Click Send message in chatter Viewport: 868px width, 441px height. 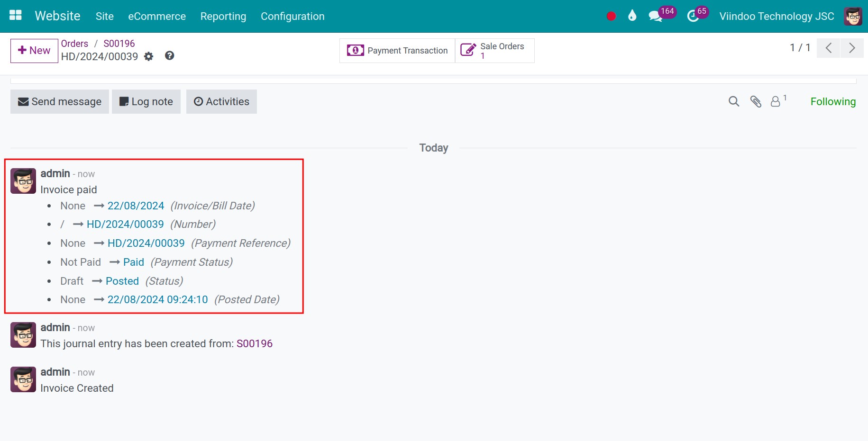click(60, 101)
